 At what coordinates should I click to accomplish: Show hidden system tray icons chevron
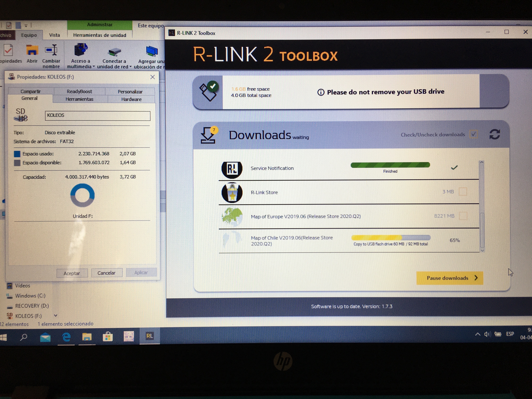478,334
